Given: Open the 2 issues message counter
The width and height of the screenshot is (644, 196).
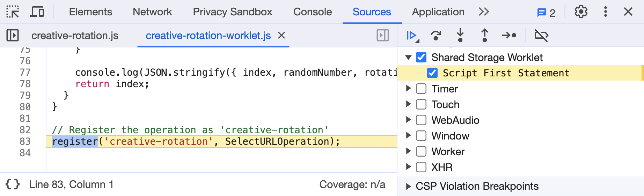Looking at the screenshot, I should [x=546, y=13].
